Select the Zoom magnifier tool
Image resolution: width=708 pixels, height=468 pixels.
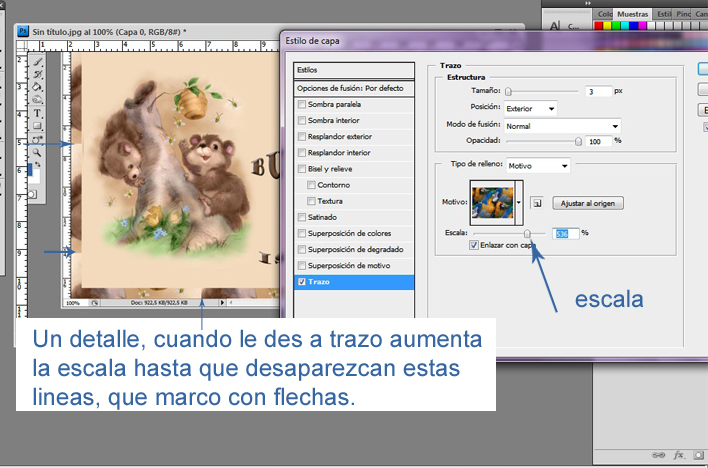[x=37, y=153]
